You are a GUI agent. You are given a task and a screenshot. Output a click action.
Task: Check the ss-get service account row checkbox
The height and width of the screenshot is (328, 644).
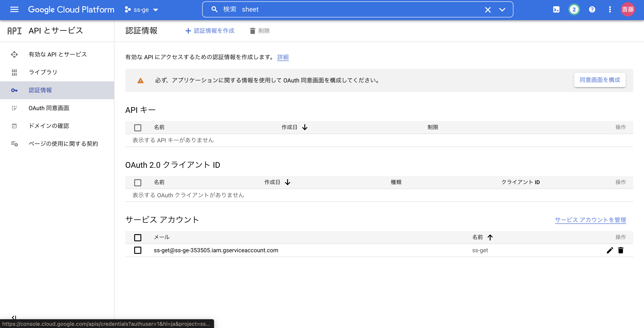point(138,250)
